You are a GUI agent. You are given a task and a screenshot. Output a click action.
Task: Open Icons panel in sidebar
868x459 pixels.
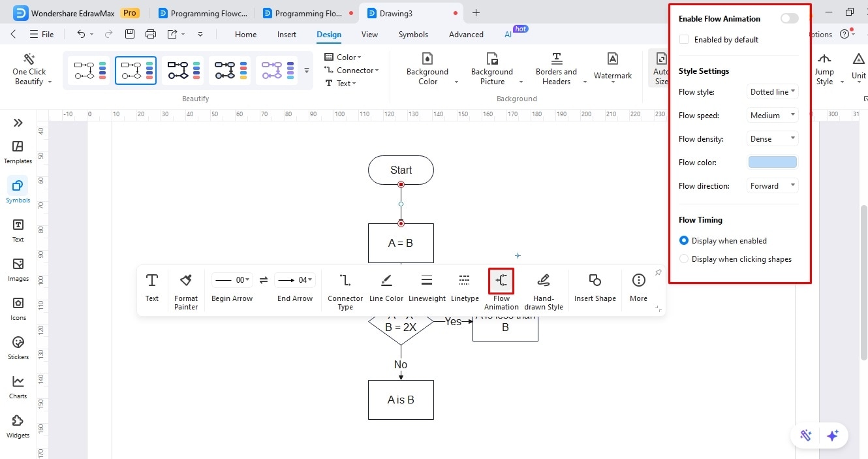[18, 309]
